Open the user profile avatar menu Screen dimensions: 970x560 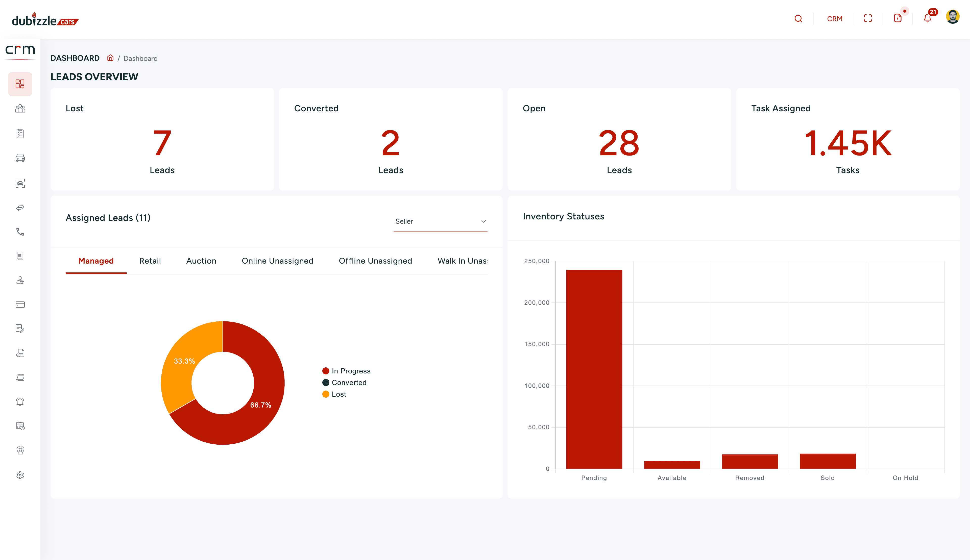point(952,17)
